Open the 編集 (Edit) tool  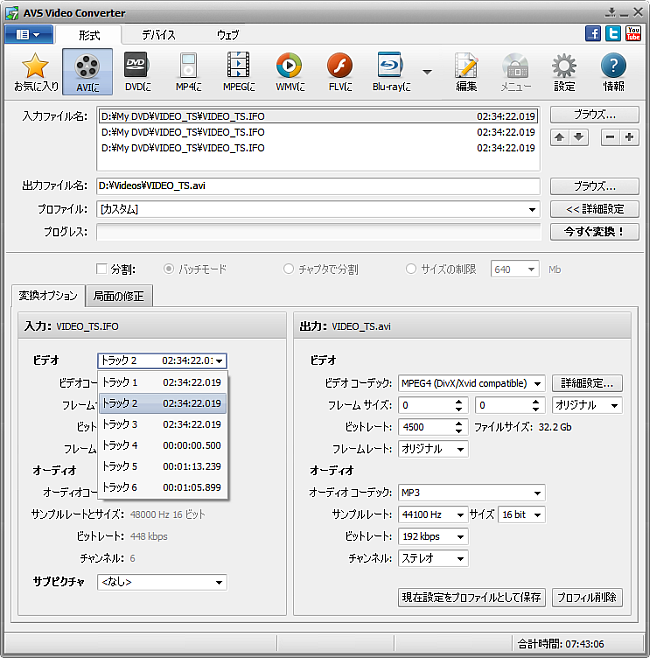[466, 71]
